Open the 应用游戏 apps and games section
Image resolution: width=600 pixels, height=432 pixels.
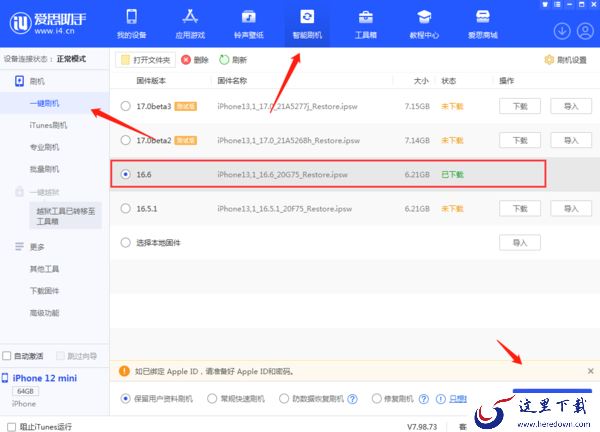tap(190, 24)
